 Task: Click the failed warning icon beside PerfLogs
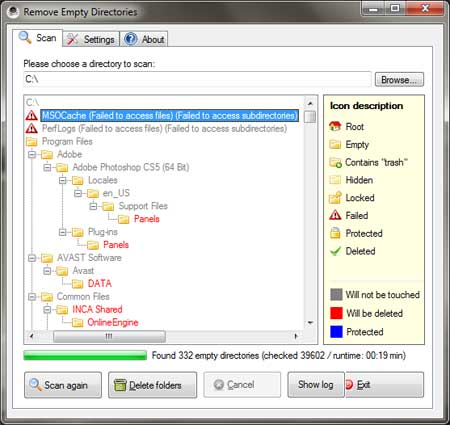coord(31,128)
